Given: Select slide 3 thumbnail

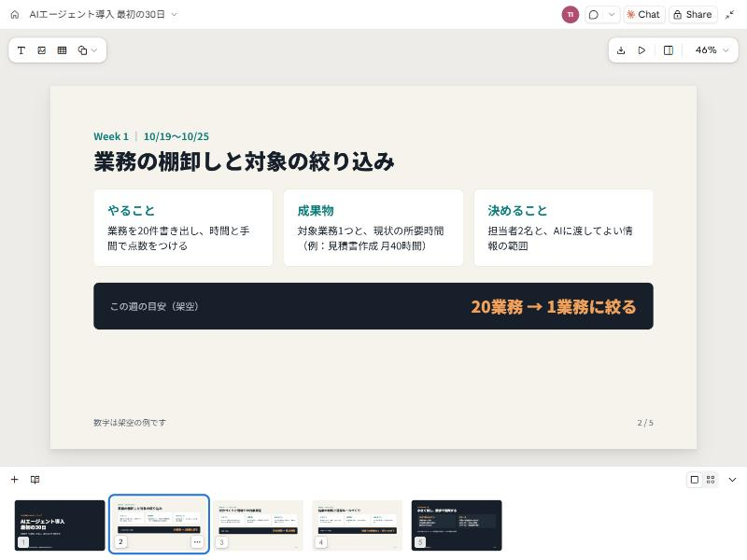Looking at the screenshot, I should 259,525.
